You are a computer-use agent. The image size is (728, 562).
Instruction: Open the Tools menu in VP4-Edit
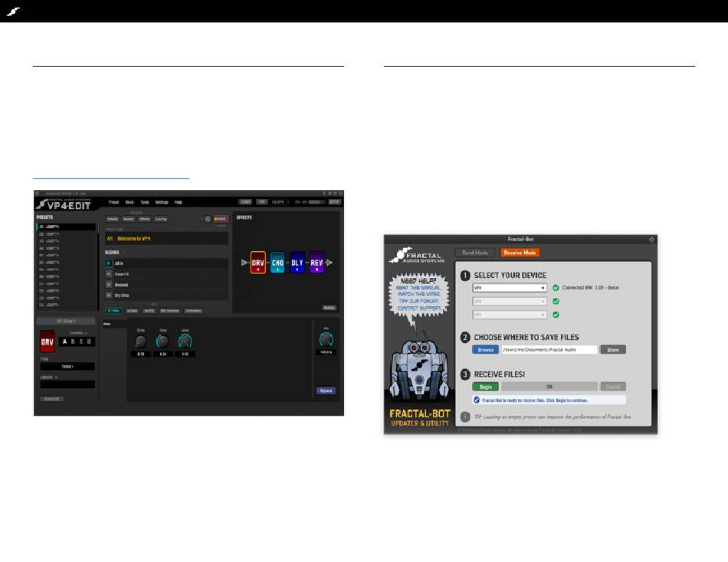(145, 202)
